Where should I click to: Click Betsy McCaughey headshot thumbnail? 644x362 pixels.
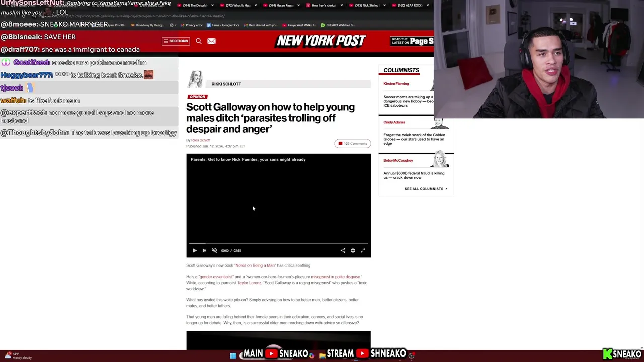tap(441, 159)
